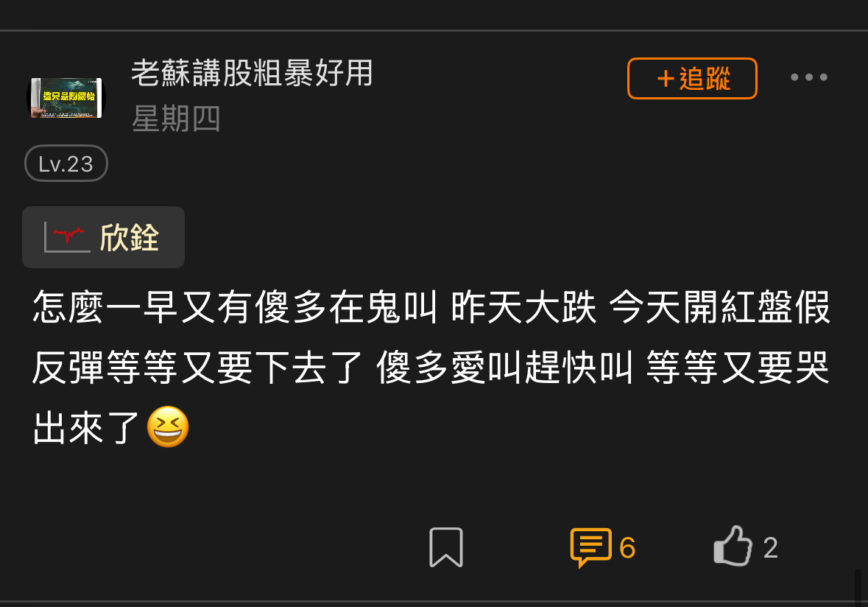Open the 欣銓 stock tag

[104, 237]
